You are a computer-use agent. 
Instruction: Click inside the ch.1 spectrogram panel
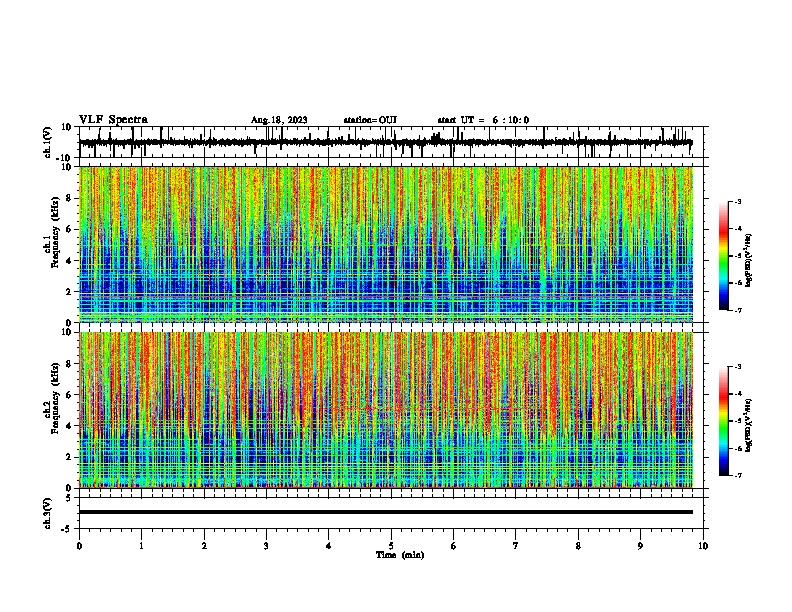tap(386, 244)
